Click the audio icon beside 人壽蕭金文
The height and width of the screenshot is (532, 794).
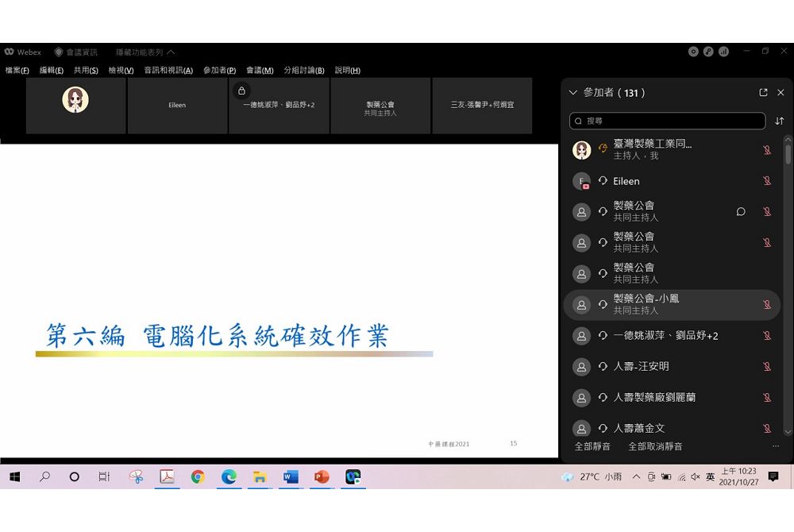point(603,428)
